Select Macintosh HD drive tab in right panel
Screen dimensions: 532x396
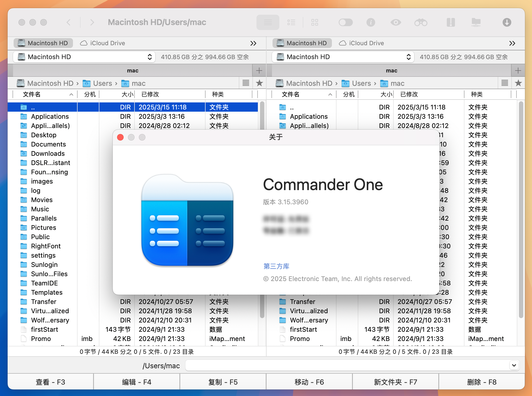click(x=302, y=43)
